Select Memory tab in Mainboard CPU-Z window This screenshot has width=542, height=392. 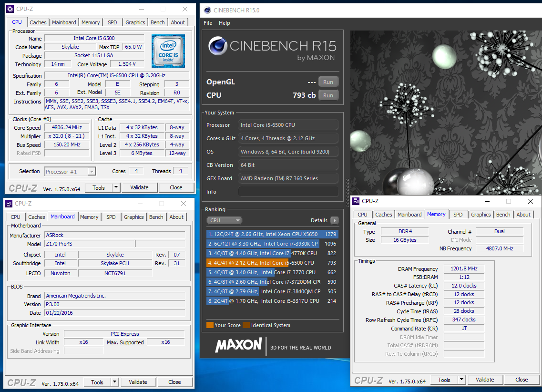[x=89, y=217]
